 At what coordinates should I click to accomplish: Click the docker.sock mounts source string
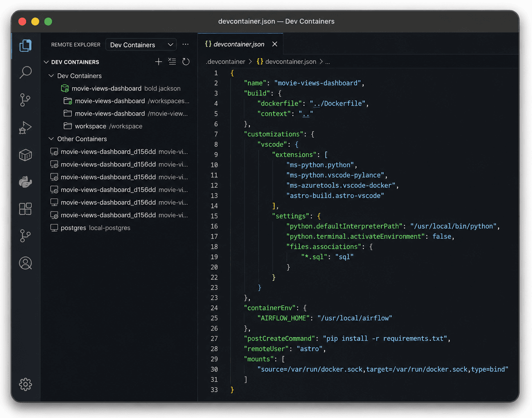tap(383, 369)
